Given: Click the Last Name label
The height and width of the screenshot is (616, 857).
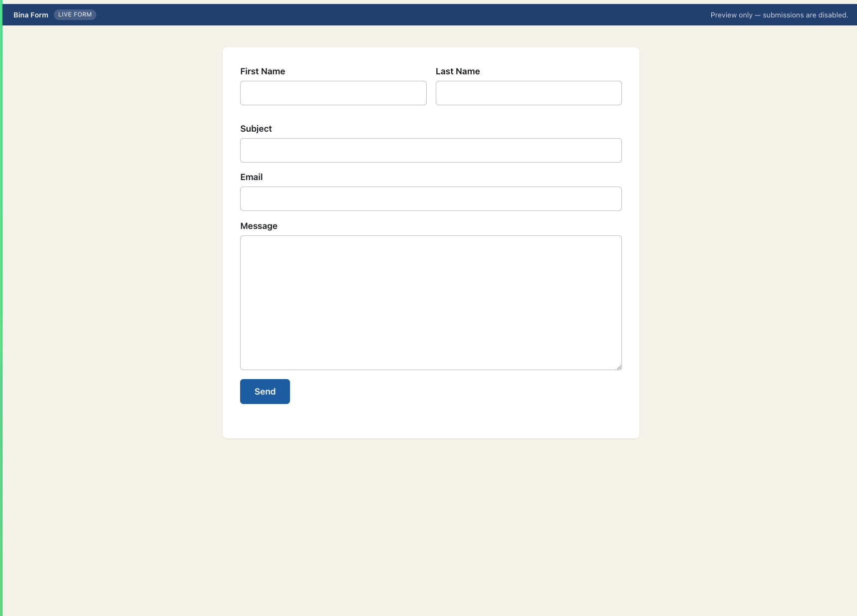Looking at the screenshot, I should click(x=458, y=71).
